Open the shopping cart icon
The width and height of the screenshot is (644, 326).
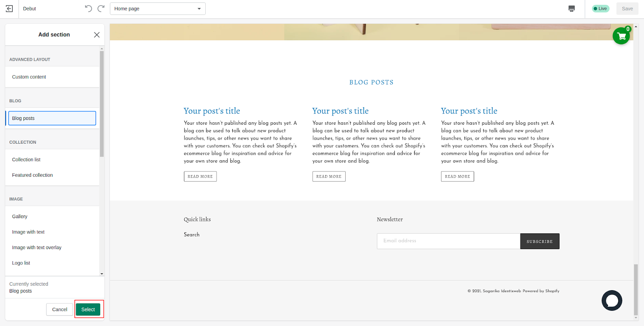click(x=621, y=36)
